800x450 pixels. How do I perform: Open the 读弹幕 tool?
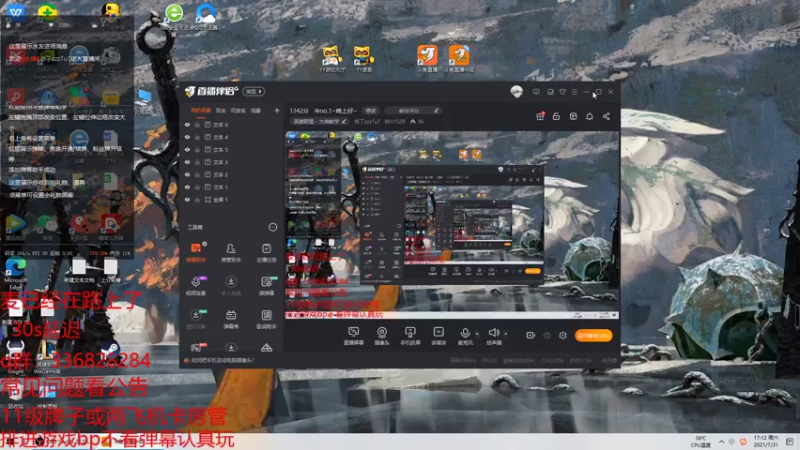(x=266, y=286)
